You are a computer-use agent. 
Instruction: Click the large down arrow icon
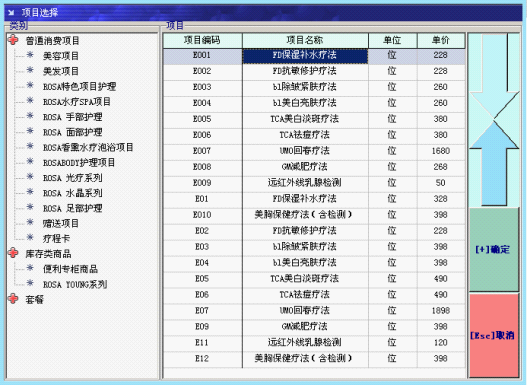pyautogui.click(x=494, y=76)
